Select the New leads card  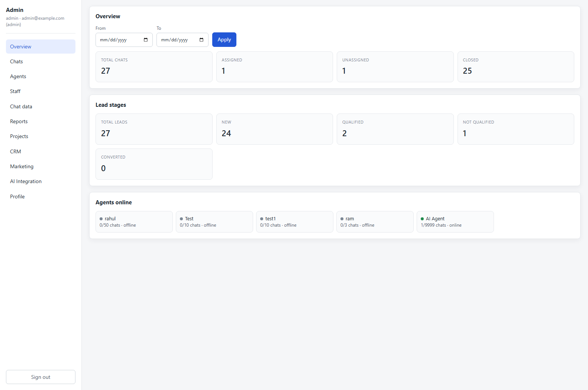point(275,129)
